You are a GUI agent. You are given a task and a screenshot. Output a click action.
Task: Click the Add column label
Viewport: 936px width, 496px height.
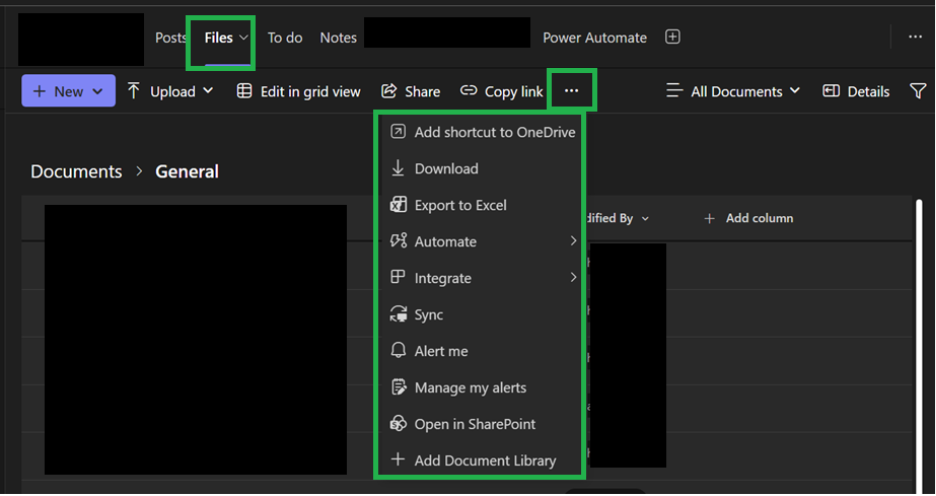(x=759, y=218)
